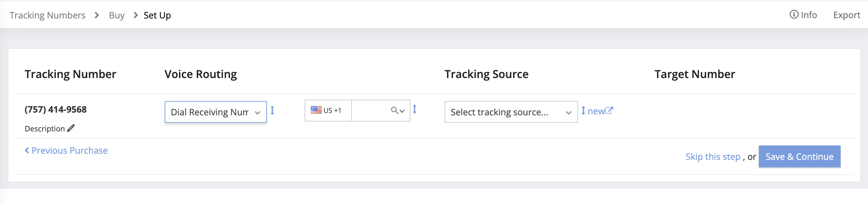Open the Select tracking source dropdown
This screenshot has height=204, width=868.
point(511,112)
